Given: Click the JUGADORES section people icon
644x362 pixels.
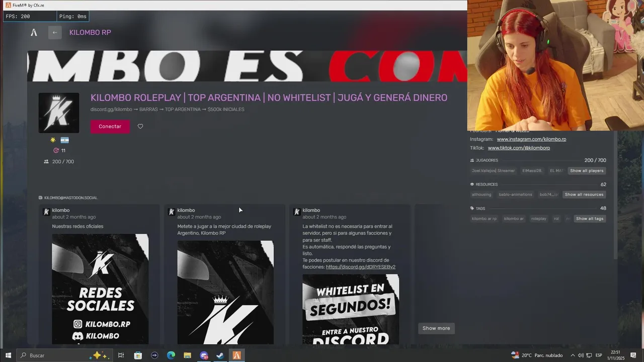Looking at the screenshot, I should click(x=472, y=160).
